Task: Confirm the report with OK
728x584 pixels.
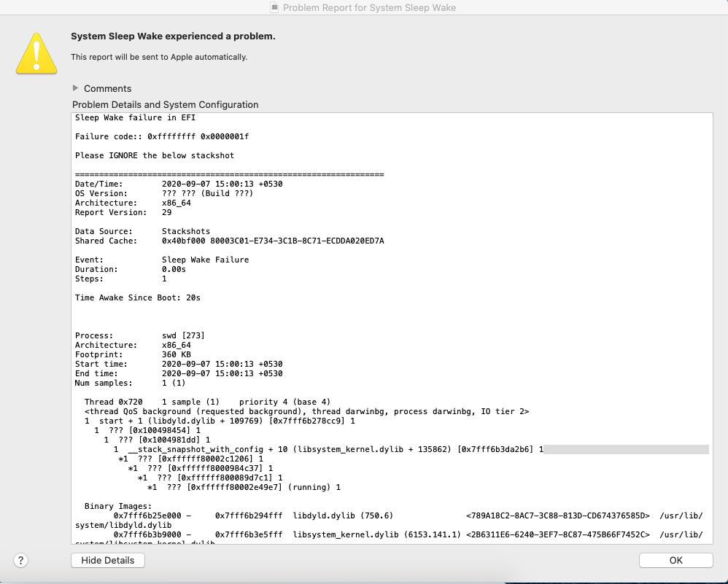Action: pos(675,561)
